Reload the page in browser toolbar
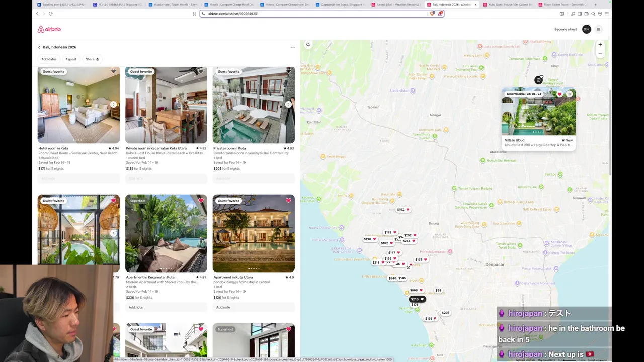 51,14
